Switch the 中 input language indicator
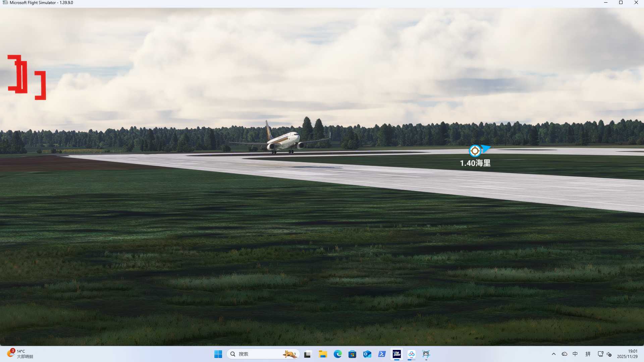This screenshot has width=644, height=362. coord(575,354)
